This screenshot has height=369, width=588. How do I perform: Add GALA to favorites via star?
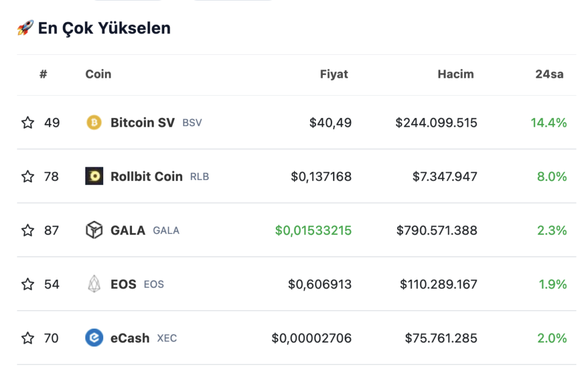[28, 230]
